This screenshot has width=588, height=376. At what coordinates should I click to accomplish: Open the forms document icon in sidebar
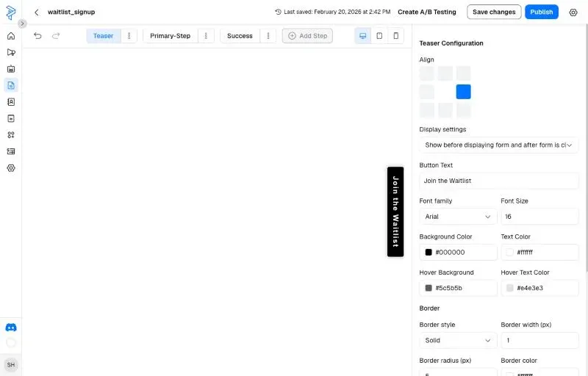[11, 85]
